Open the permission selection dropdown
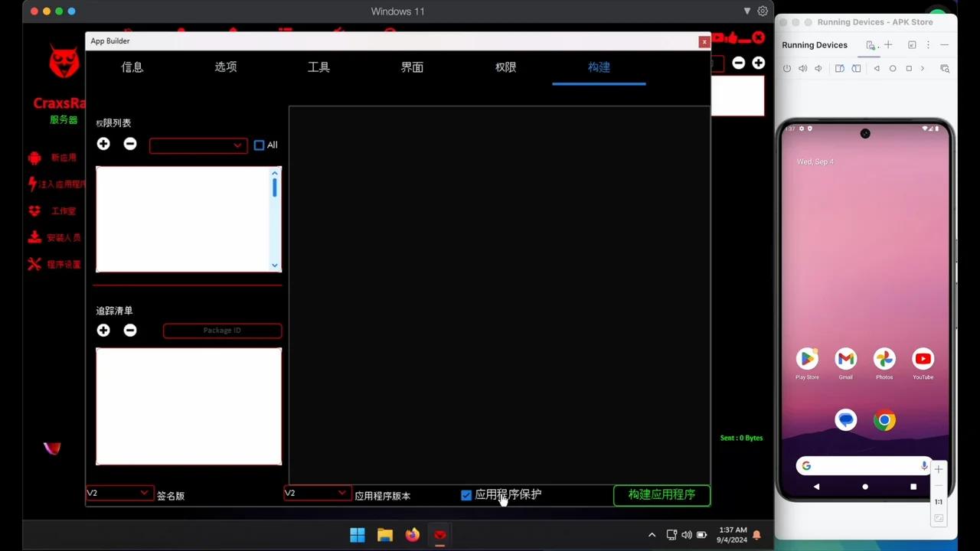Viewport: 980px width, 551px height. pyautogui.click(x=198, y=145)
